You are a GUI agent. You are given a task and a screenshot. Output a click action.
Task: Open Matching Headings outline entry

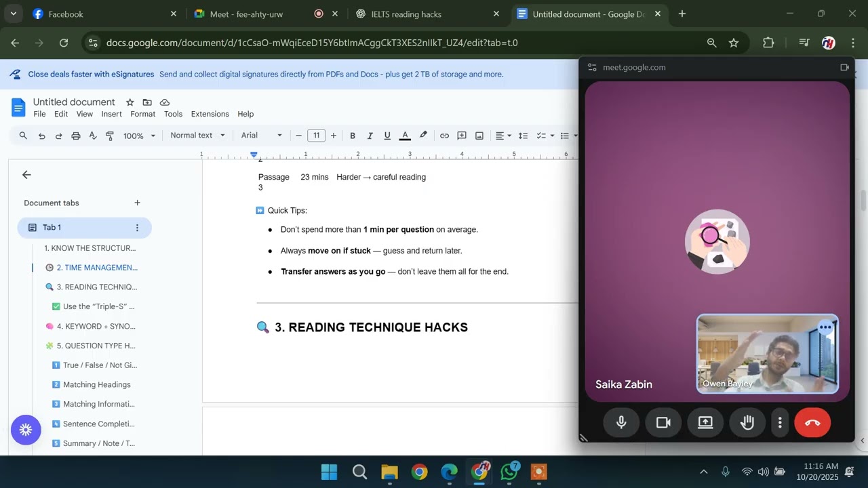pos(91,384)
